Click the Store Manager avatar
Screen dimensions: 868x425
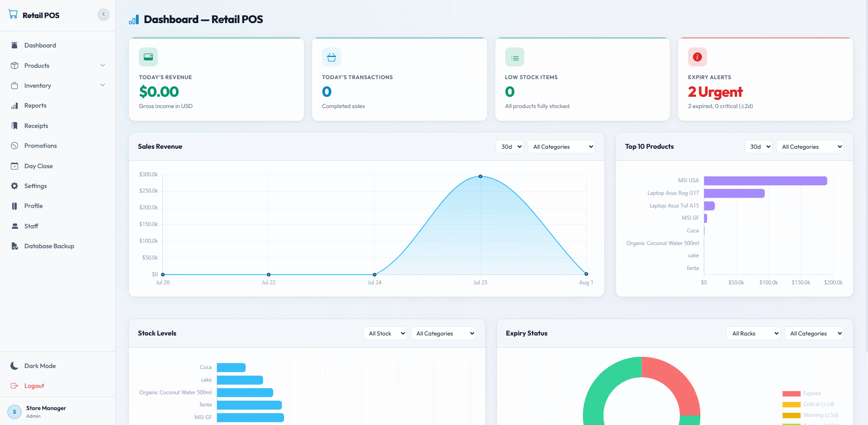point(14,412)
